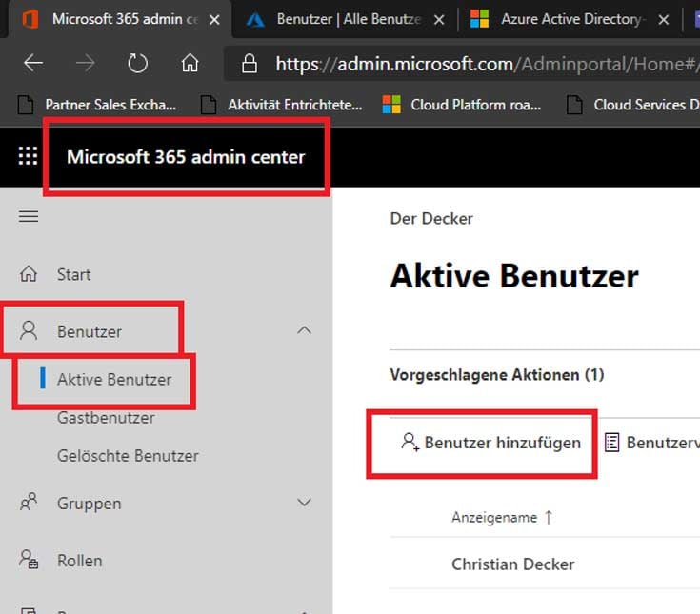Click the Der Decker organization name

(x=431, y=219)
